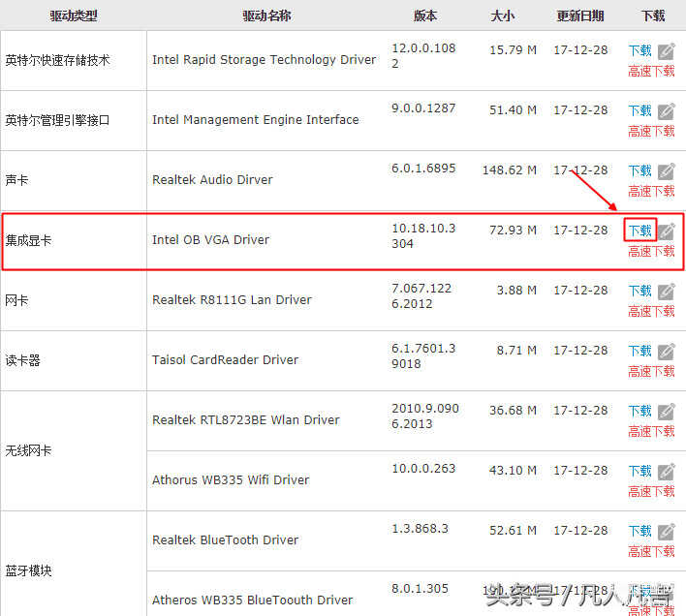The image size is (686, 616).
Task: Click the 驱动类型 column header
Action: pos(74,15)
